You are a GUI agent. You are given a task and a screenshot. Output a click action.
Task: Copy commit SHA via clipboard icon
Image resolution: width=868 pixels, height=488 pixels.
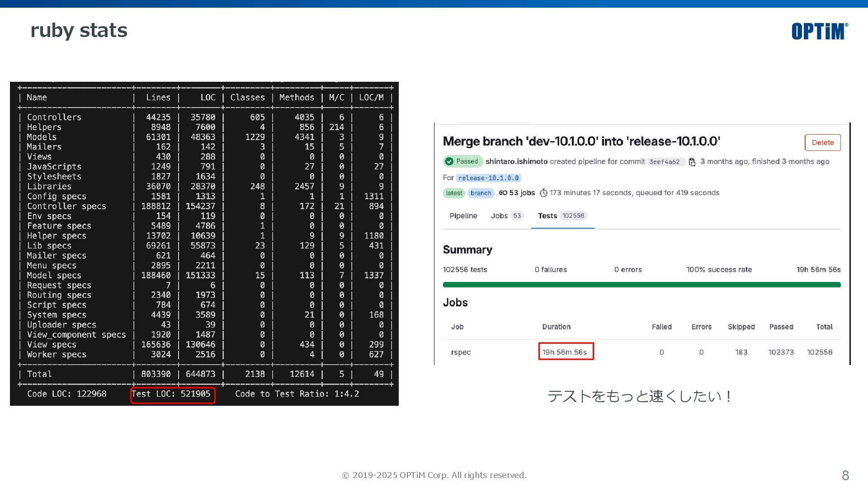pos(692,162)
